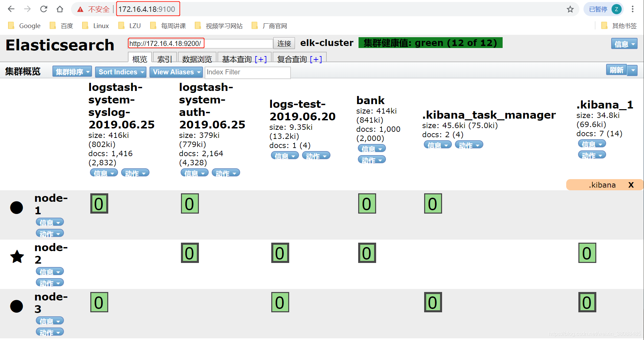The height and width of the screenshot is (340, 644).
Task: Click the not-secure warning icon
Action: [80, 9]
